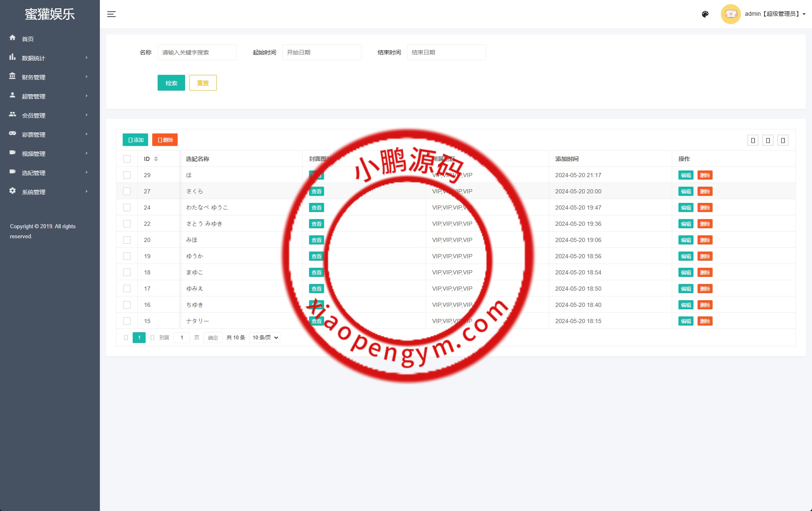
Task: Open the 10 条/页 page size dropdown
Action: (264, 337)
